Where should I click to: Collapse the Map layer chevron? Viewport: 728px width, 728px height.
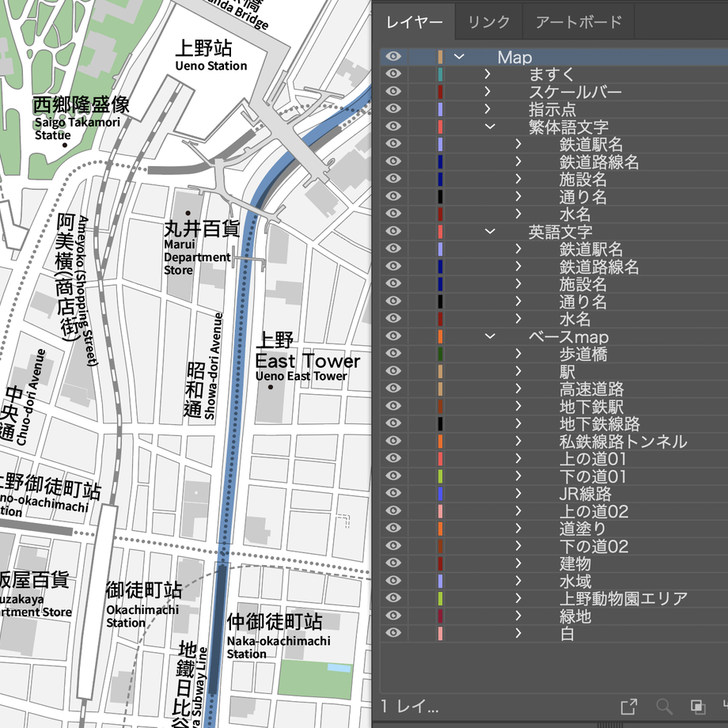[459, 57]
